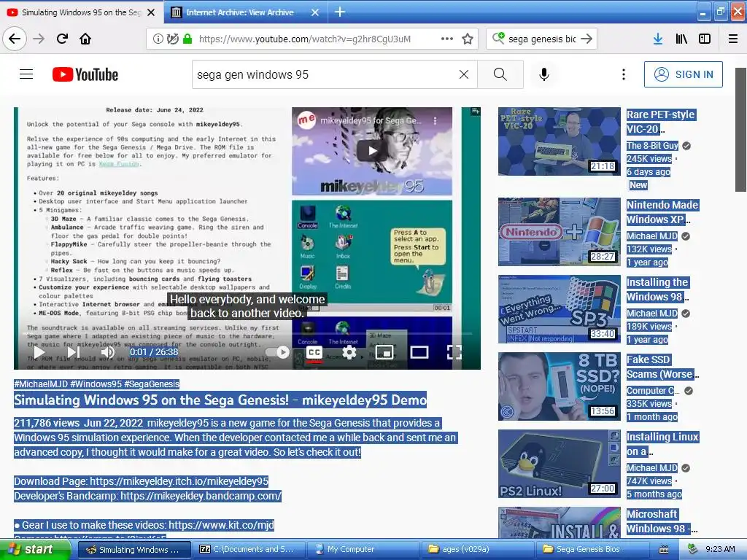Toggle the autoplay switch in the player
This screenshot has height=560, width=747.
click(x=278, y=352)
